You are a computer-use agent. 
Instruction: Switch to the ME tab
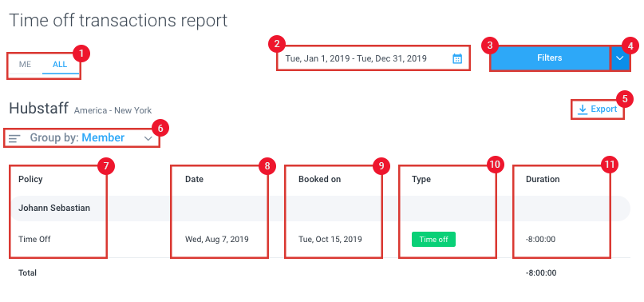point(25,65)
